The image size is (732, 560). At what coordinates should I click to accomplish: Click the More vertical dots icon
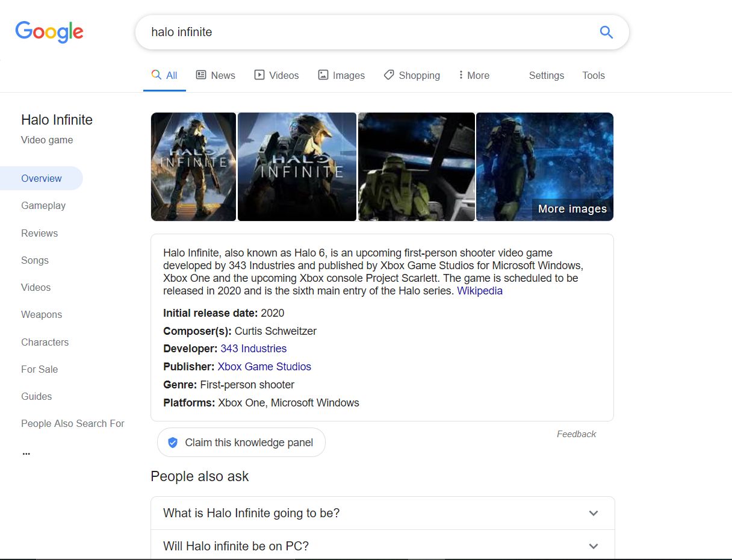click(x=462, y=75)
